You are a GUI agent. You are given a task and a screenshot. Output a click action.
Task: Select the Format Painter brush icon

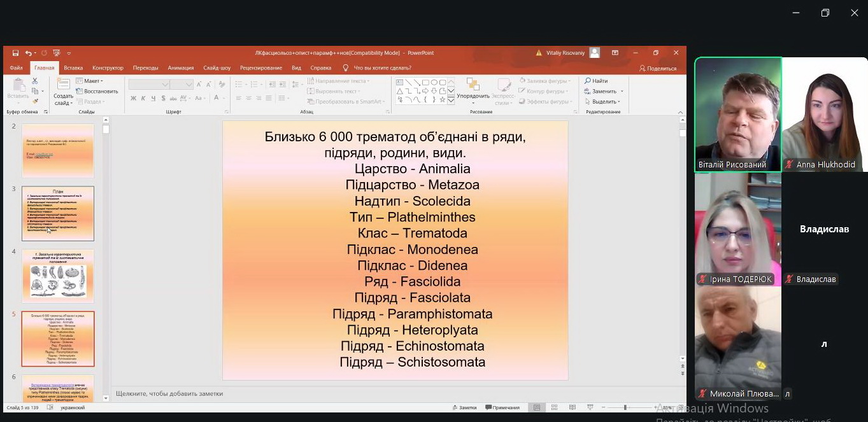coord(35,101)
